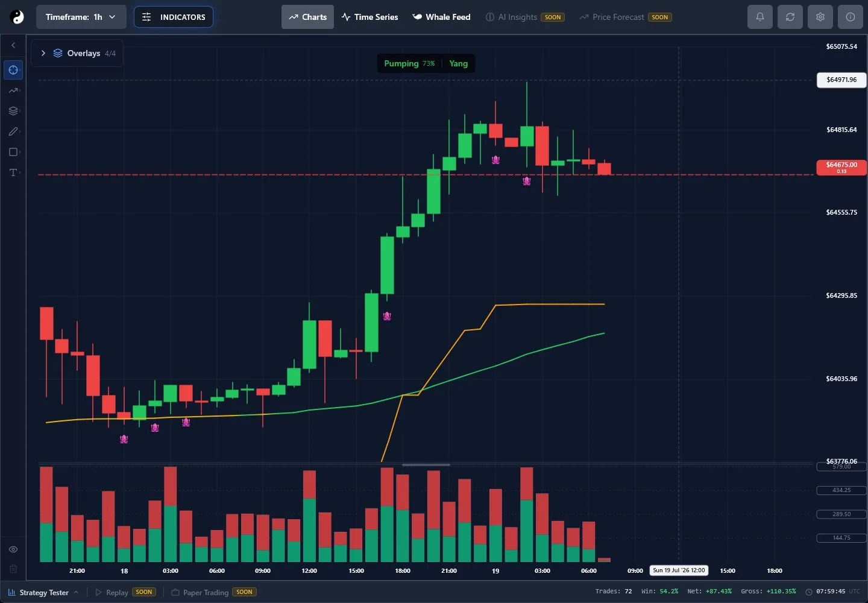Viewport: 868px width, 603px height.
Task: Click the Replay play icon
Action: 98,592
